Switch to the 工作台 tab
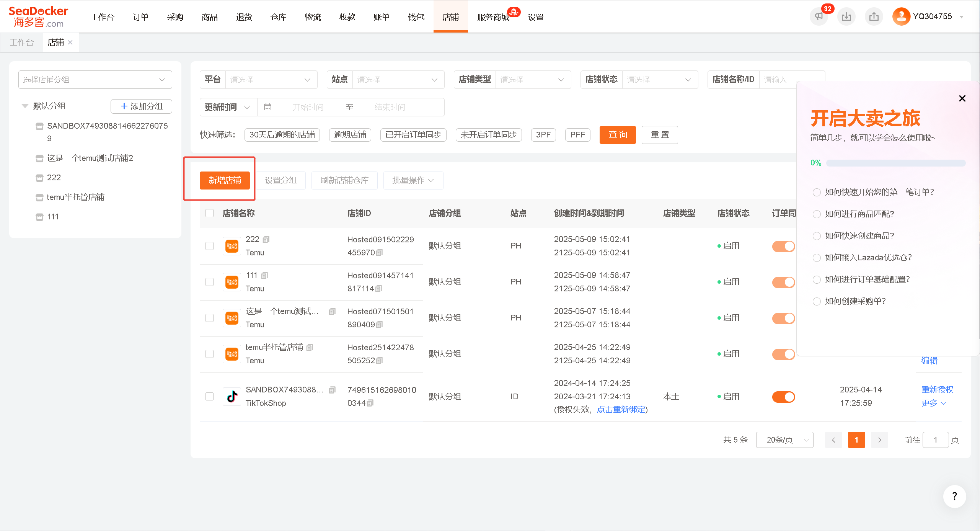The width and height of the screenshot is (980, 531). [x=22, y=42]
